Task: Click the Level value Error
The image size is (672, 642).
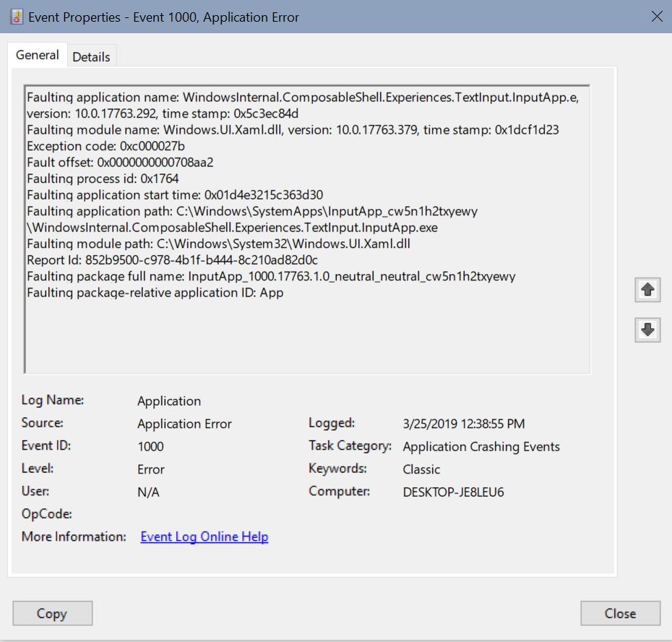Action: (151, 469)
